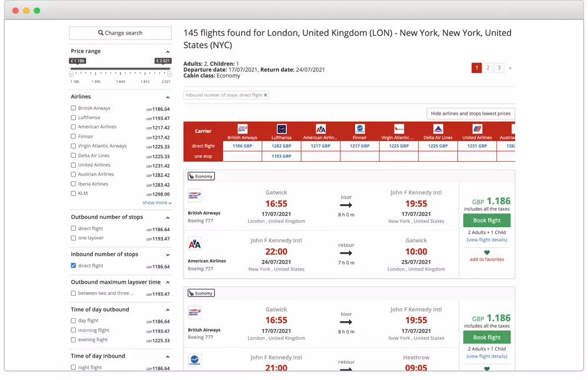Remove the direct flight filter tag via its X
The image size is (588, 380).
click(x=266, y=95)
